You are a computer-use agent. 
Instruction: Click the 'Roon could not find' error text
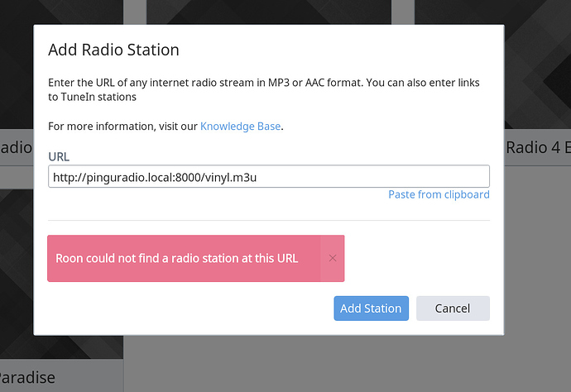click(x=176, y=258)
